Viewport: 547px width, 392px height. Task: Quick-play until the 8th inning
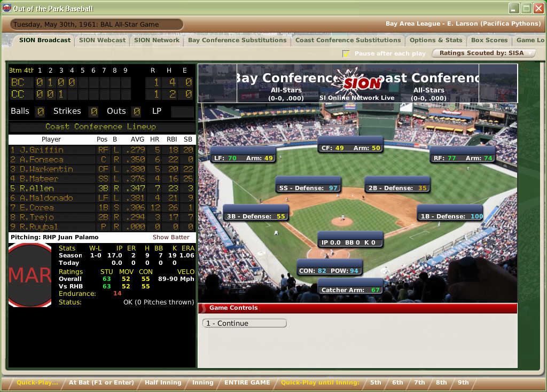tap(441, 382)
